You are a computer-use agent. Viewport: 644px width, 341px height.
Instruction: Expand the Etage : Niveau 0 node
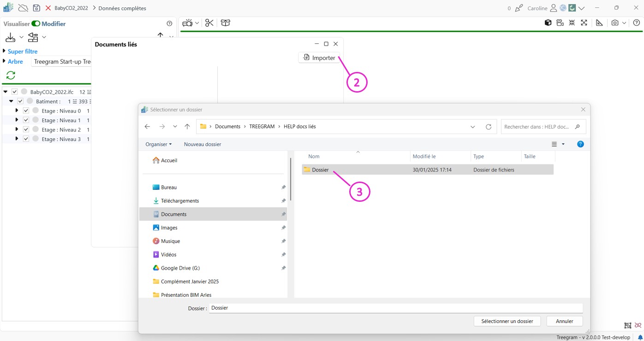click(x=17, y=111)
